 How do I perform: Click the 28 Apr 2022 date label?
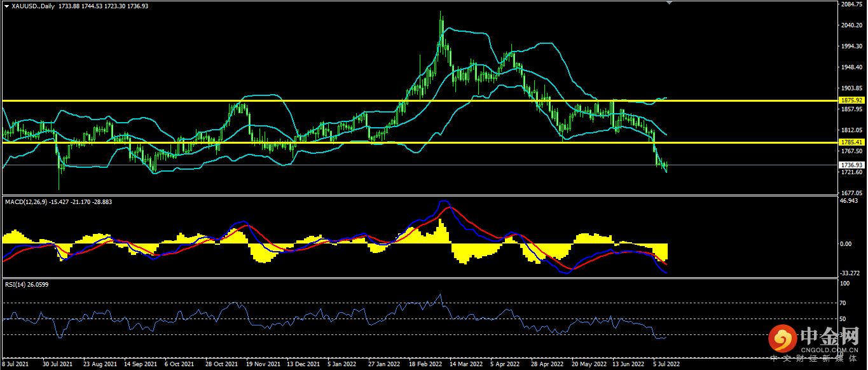(x=548, y=365)
